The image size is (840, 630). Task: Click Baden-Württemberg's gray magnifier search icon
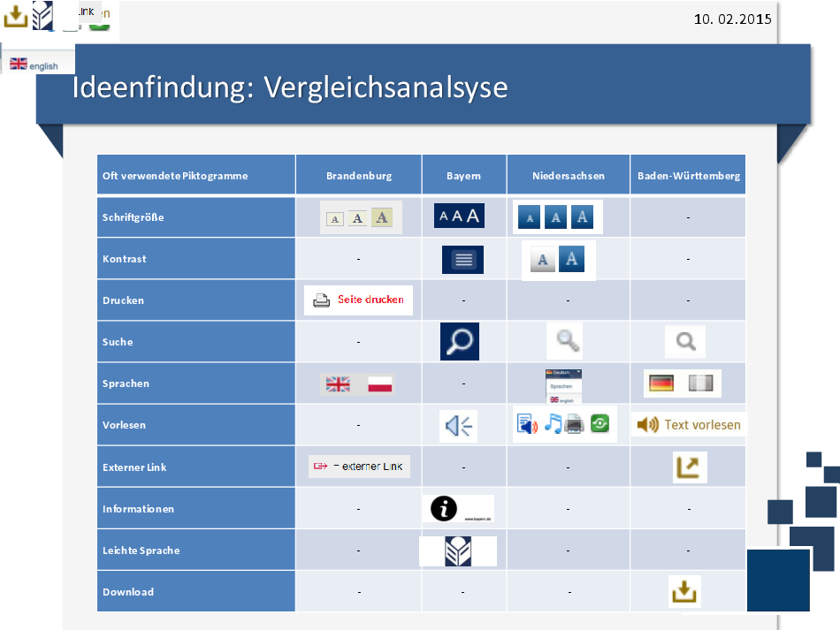click(x=685, y=342)
